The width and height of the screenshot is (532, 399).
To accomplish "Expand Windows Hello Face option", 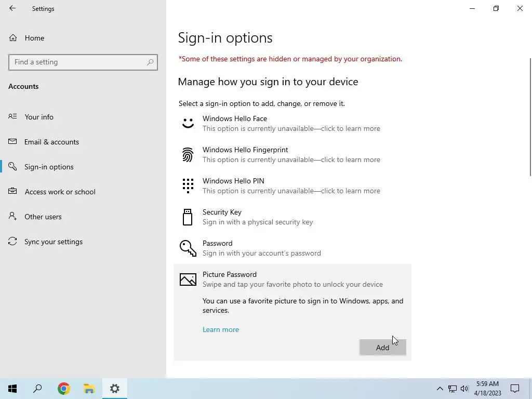I will coord(292,124).
